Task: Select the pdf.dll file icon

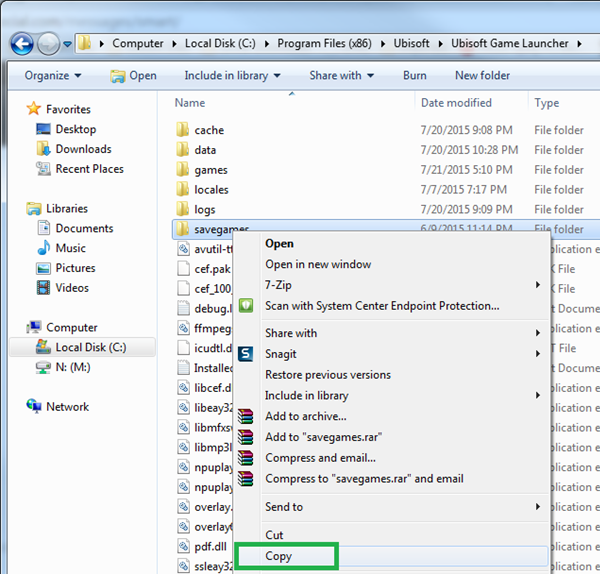Action: 183,546
